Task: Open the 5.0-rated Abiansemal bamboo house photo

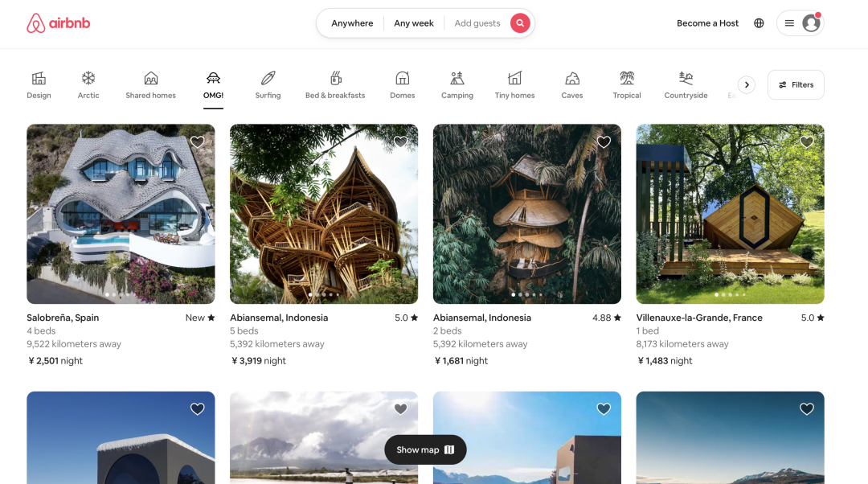Action: click(324, 214)
